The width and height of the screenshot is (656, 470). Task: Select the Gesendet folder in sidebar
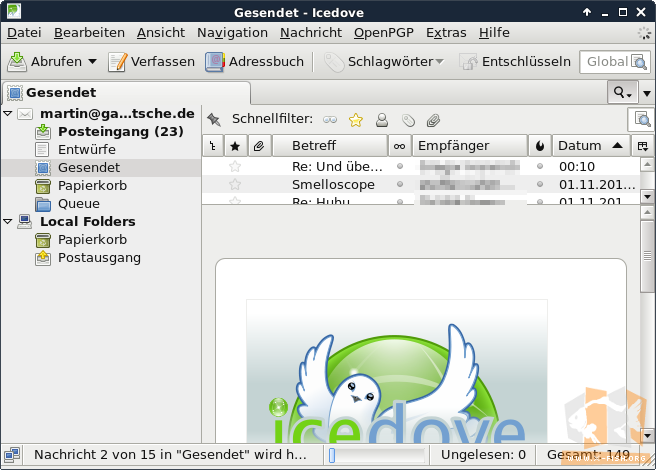tap(89, 167)
